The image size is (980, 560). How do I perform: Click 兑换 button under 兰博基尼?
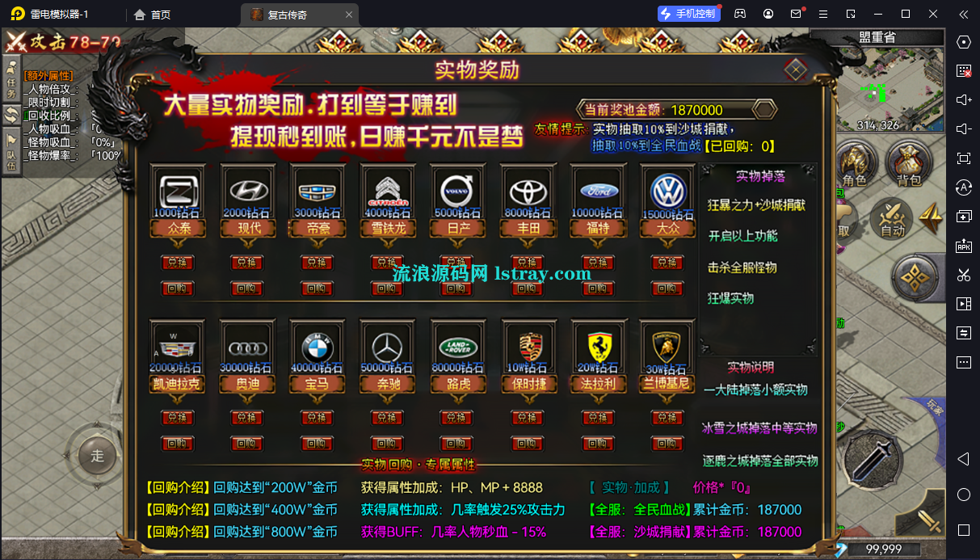pos(667,418)
